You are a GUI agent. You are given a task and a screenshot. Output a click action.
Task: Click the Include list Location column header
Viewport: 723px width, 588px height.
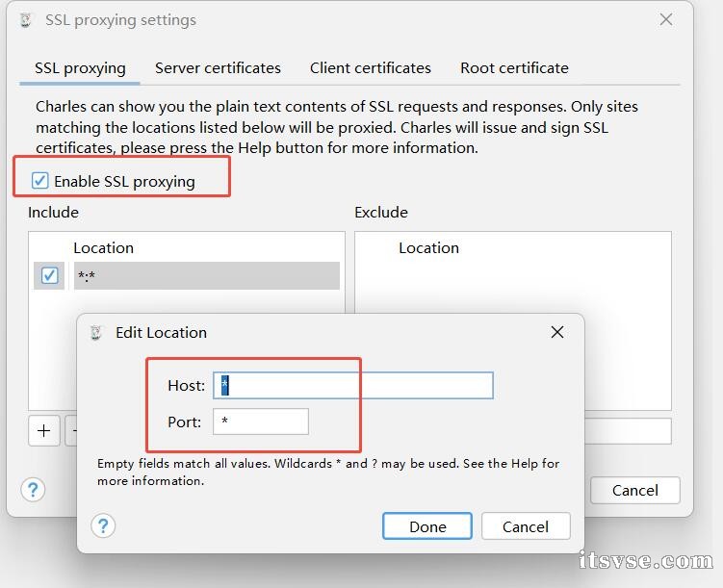104,247
